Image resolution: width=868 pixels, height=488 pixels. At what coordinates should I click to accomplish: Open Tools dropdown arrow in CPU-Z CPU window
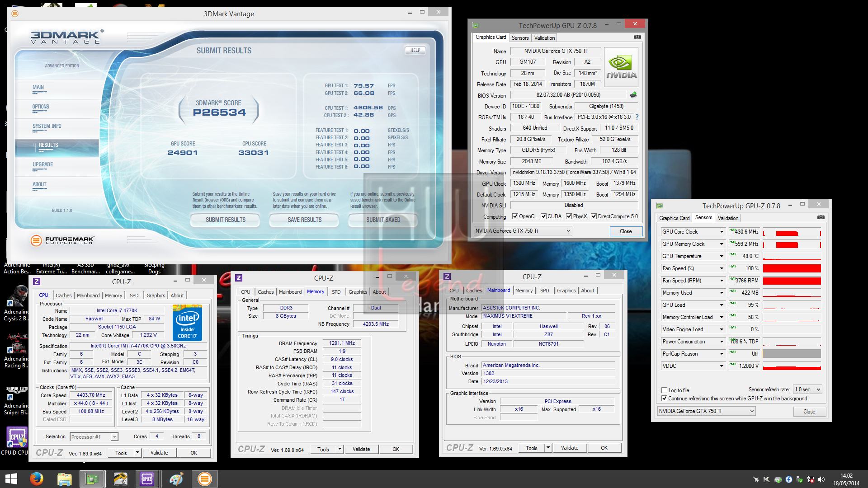point(137,453)
